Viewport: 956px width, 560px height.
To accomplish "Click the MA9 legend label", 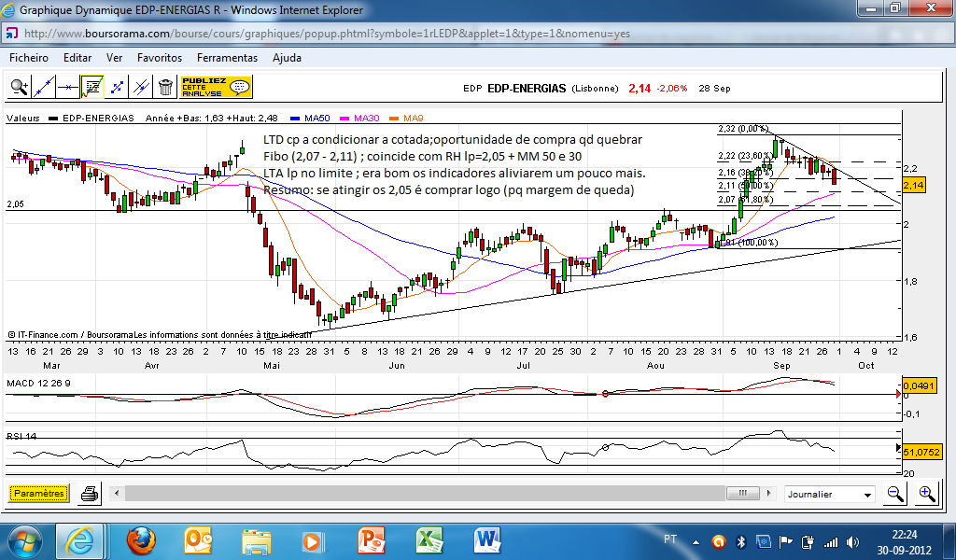I will (413, 119).
